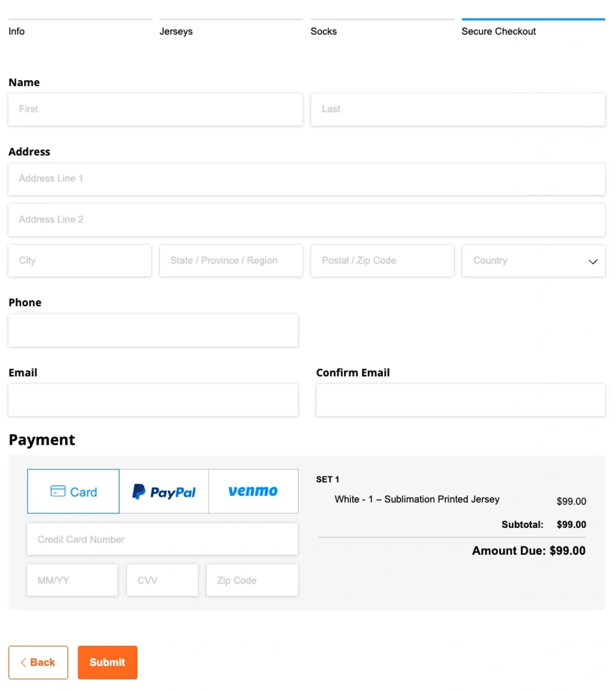616x691 pixels.
Task: Focus the First name field
Action: 155,109
